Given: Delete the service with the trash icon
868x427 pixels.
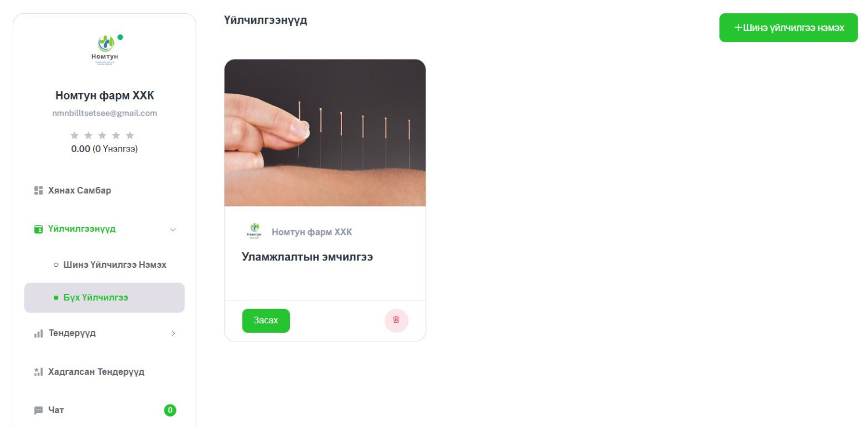Looking at the screenshot, I should coord(396,320).
